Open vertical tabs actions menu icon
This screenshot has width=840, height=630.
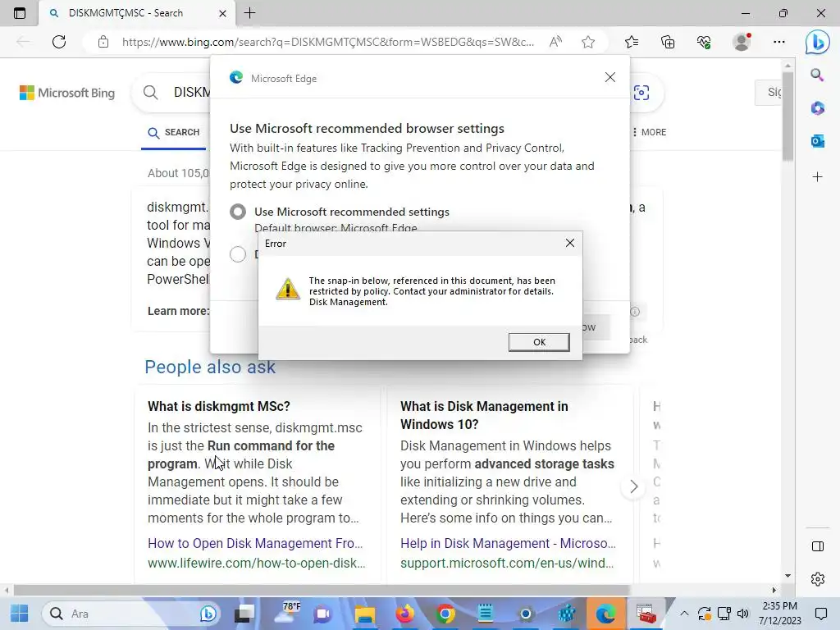point(20,13)
